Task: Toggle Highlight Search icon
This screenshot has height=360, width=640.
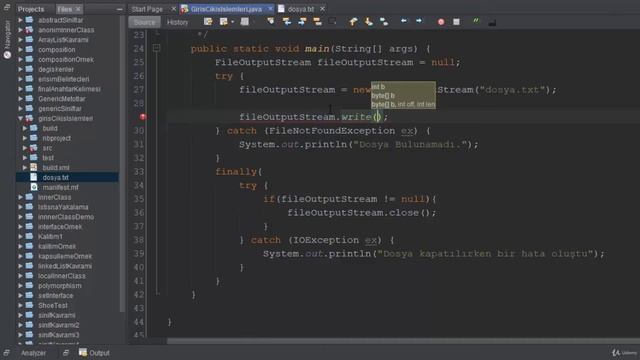Action: pyautogui.click(x=318, y=22)
